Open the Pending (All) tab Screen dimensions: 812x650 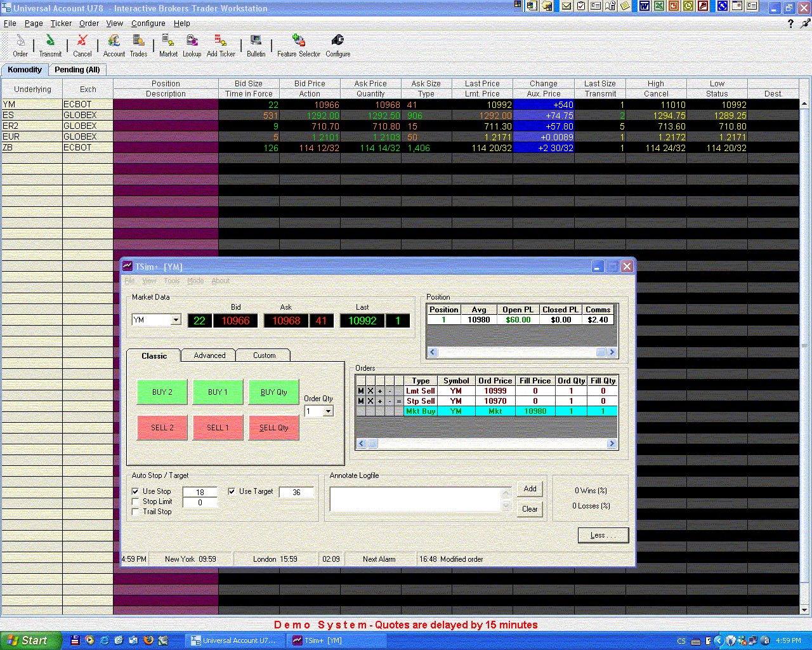(x=77, y=70)
